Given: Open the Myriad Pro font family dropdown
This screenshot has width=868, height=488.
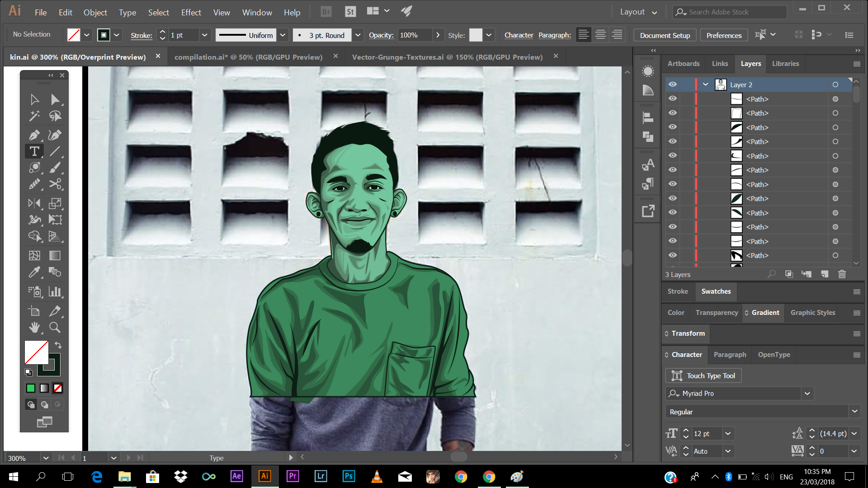Looking at the screenshot, I should [807, 394].
